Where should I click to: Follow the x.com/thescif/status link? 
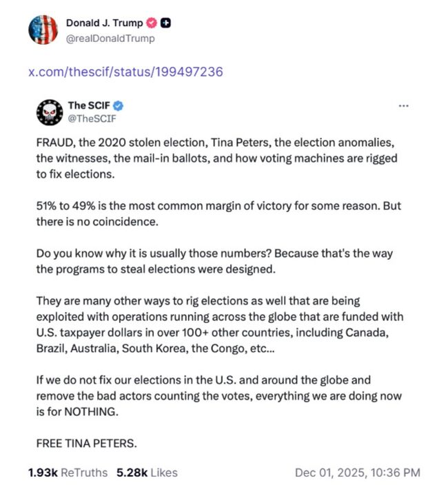click(125, 72)
